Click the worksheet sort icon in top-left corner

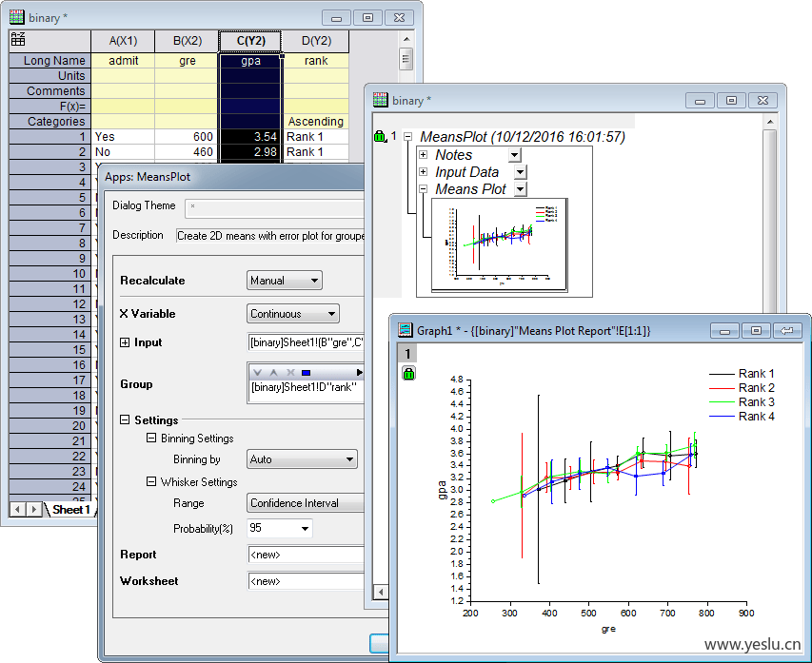[18, 40]
